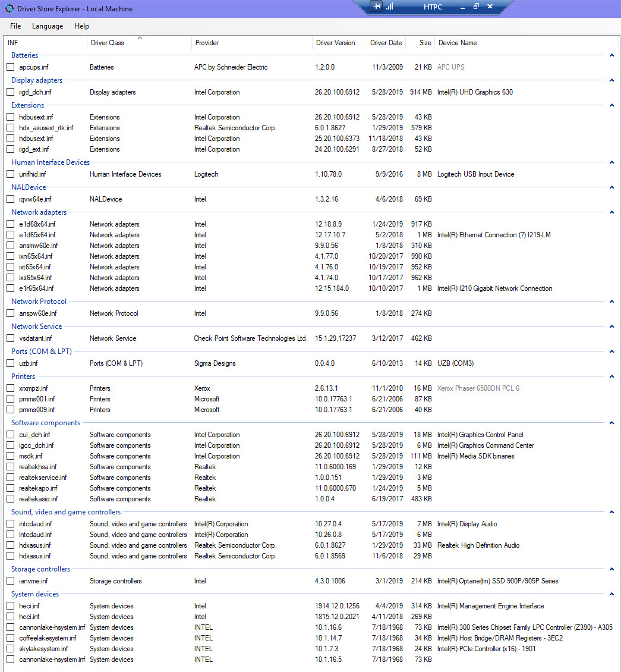Click the 914 MB size value
621x672 pixels.
(x=421, y=92)
